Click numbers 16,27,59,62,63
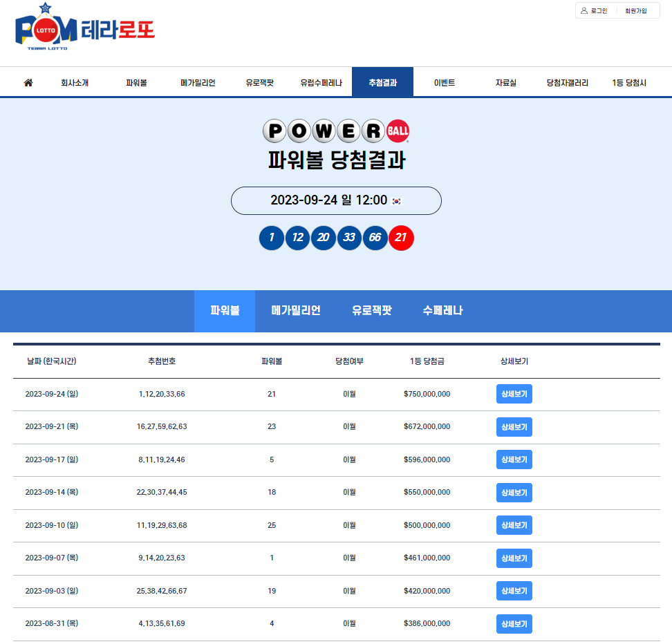This screenshot has width=672, height=644. point(162,427)
